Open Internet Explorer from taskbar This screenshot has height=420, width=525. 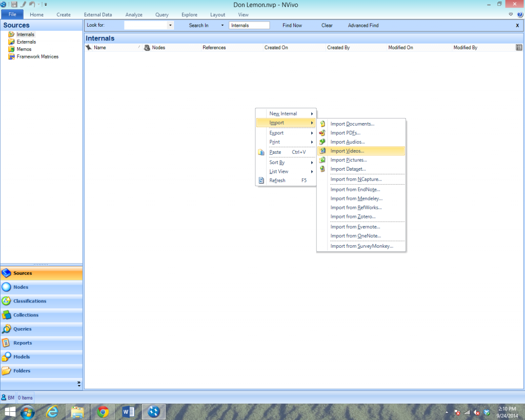tap(52, 411)
